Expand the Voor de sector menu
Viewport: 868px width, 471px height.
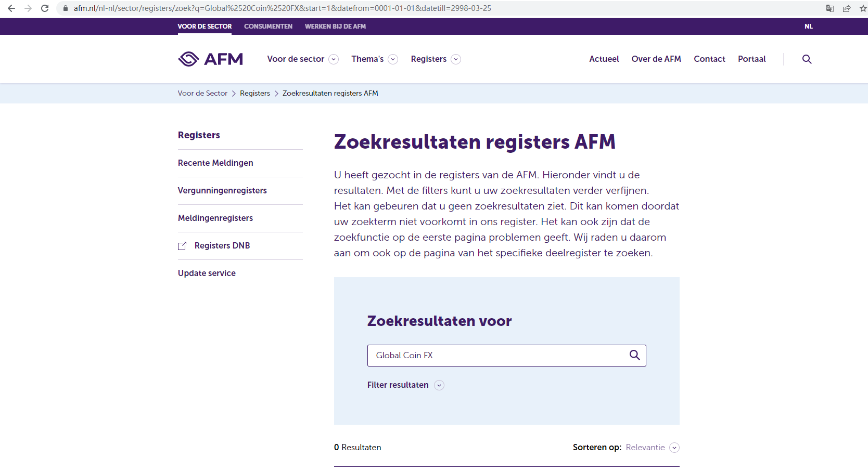[302, 59]
